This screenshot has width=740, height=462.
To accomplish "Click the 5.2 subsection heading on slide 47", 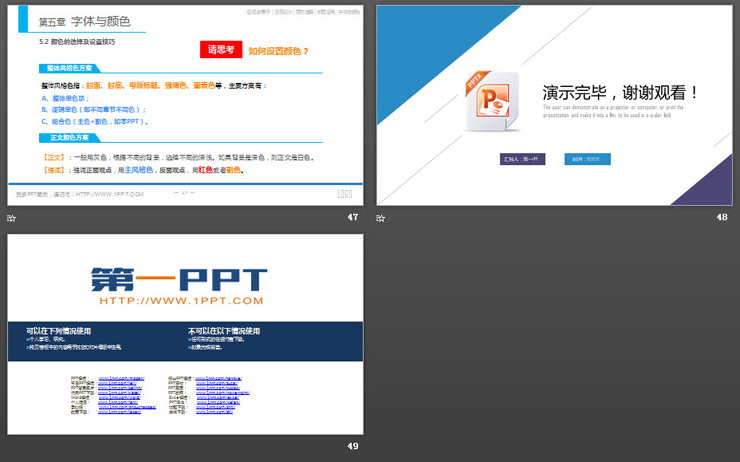I will [77, 42].
